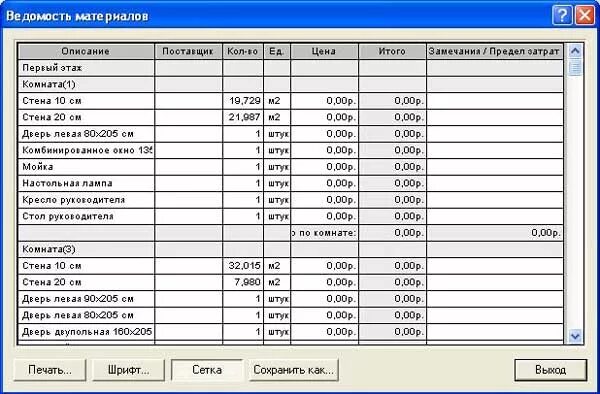Click the supplier cell for Настольная лампа
Viewport: 600px width, 394px height.
click(x=188, y=183)
